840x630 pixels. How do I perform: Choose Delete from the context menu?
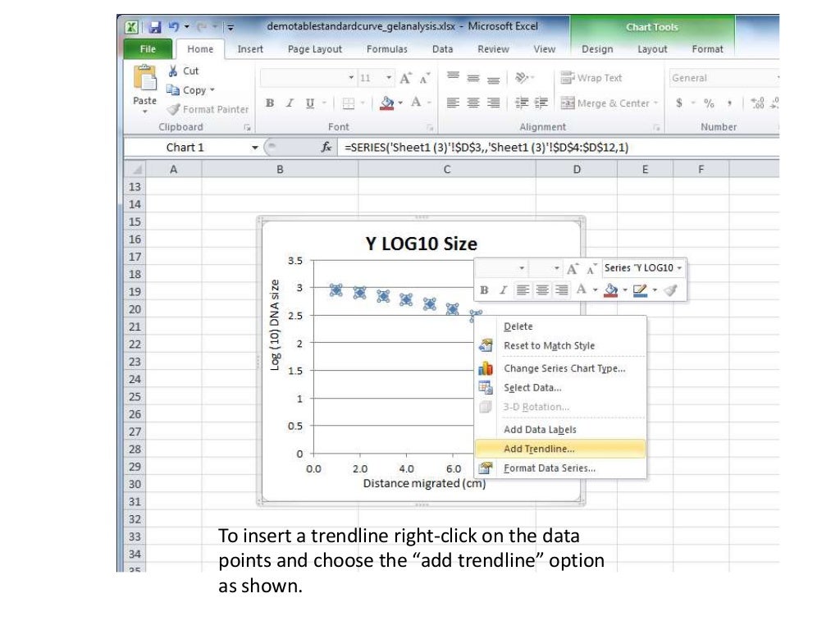pyautogui.click(x=559, y=326)
